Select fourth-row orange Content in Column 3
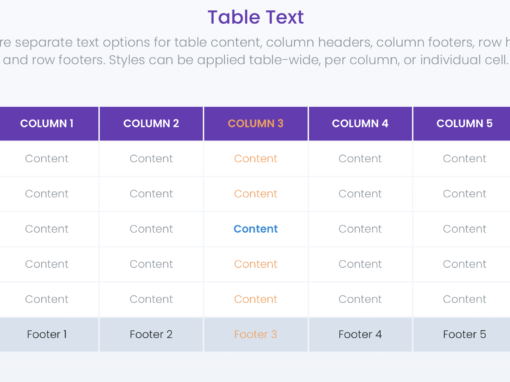 pos(256,264)
